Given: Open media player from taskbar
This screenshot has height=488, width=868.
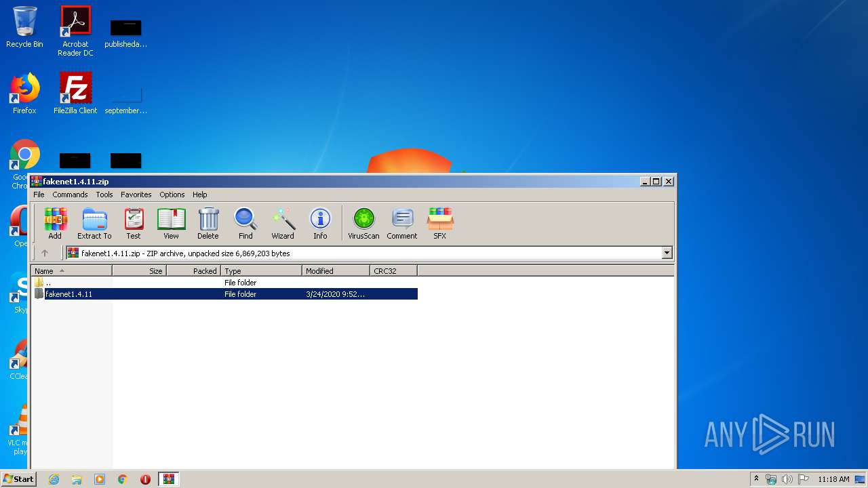Looking at the screenshot, I should tap(100, 479).
